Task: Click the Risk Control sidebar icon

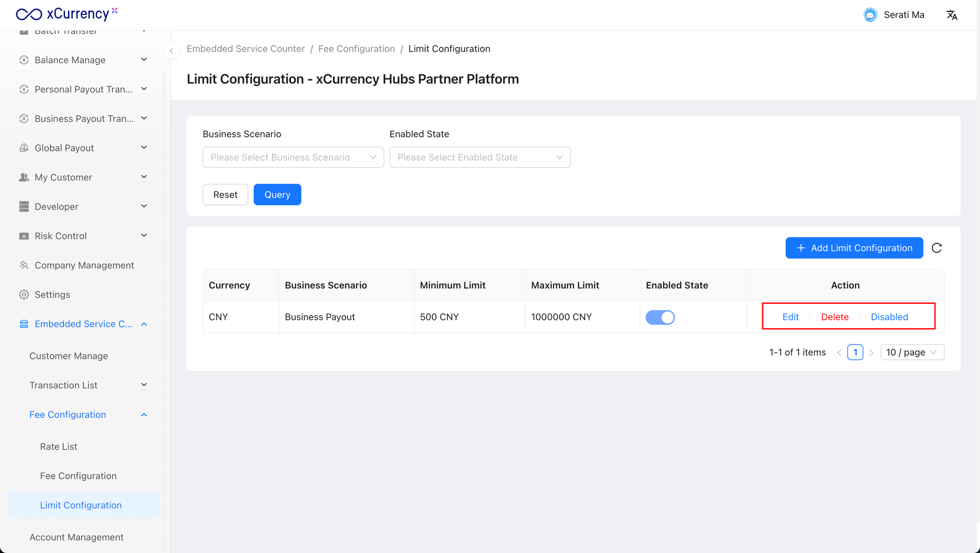Action: pyautogui.click(x=24, y=236)
